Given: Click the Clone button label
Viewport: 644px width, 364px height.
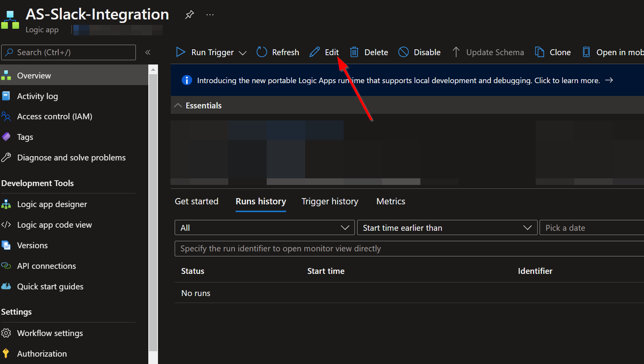Looking at the screenshot, I should coord(560,52).
